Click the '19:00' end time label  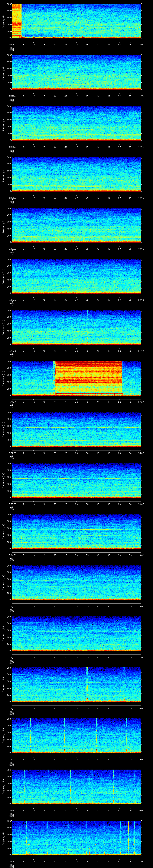tap(141, 249)
